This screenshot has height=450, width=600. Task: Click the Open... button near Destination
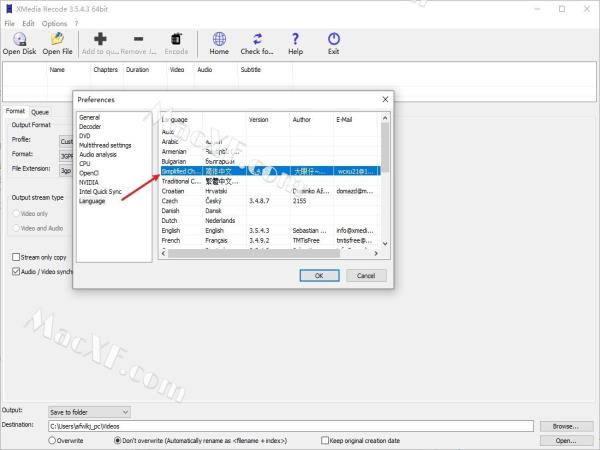566,441
